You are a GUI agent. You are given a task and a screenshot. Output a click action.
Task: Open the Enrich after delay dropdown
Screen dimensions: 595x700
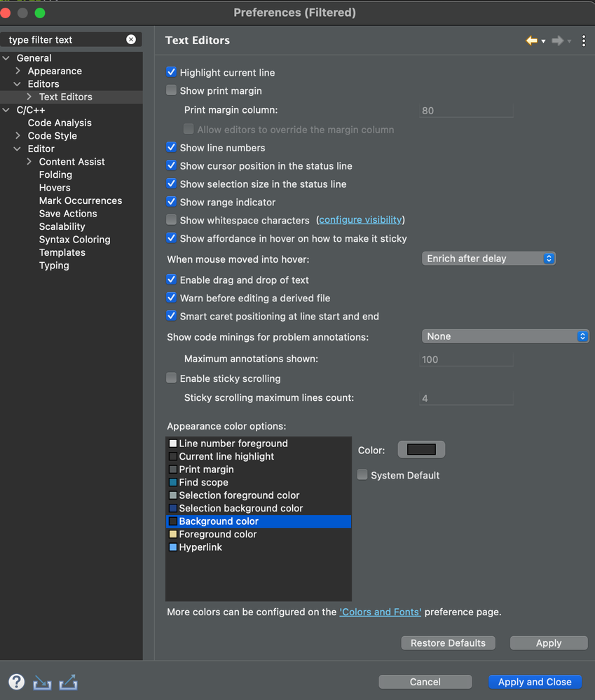[x=488, y=259]
